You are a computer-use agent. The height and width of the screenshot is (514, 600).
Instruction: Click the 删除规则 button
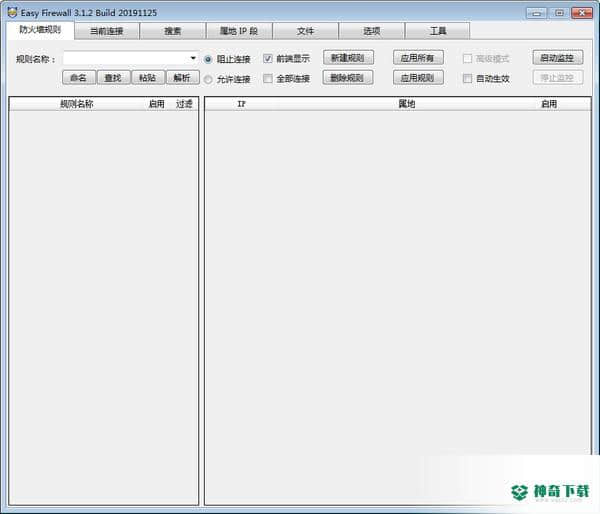(x=348, y=78)
